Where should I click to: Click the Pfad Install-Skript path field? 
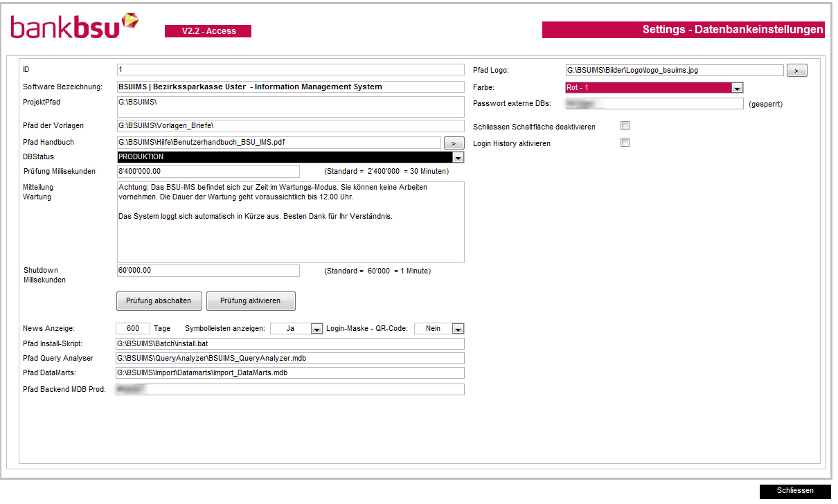coord(290,343)
